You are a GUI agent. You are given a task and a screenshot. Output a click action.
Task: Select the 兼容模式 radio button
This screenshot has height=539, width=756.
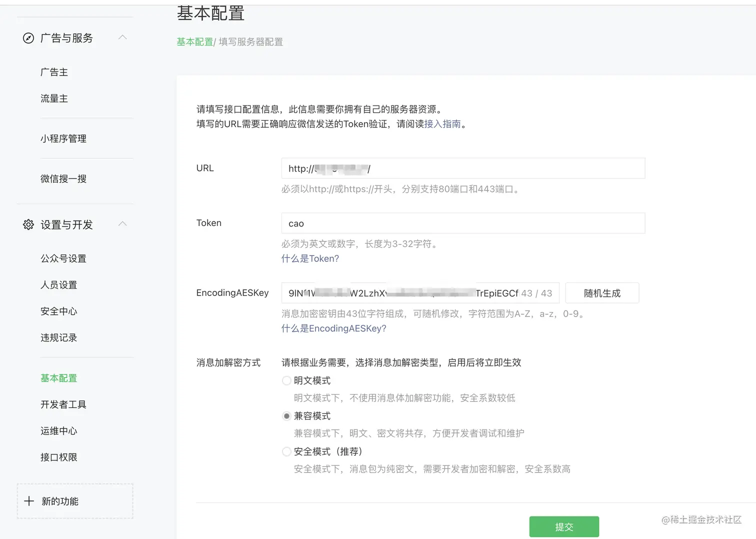click(286, 416)
